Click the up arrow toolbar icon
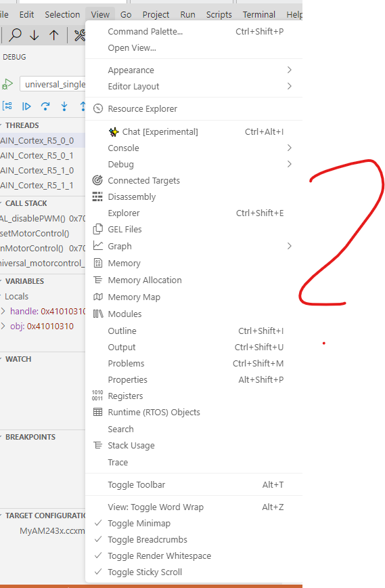 pyautogui.click(x=54, y=35)
